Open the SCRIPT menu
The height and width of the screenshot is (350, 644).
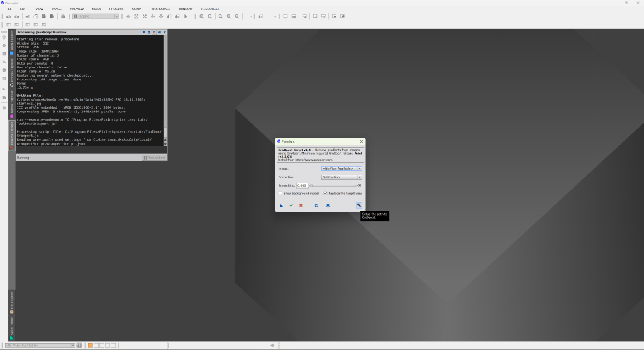[x=137, y=9]
